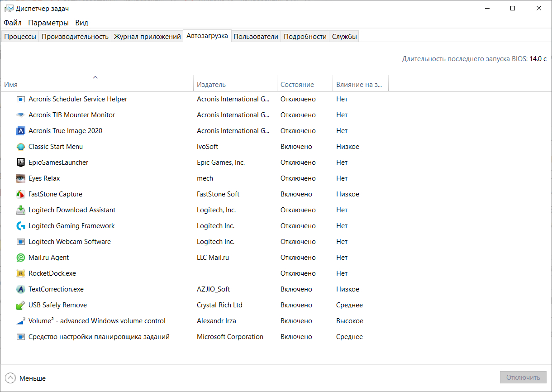
Task: Collapse view with the Меньше chevron icon
Action: click(x=10, y=378)
